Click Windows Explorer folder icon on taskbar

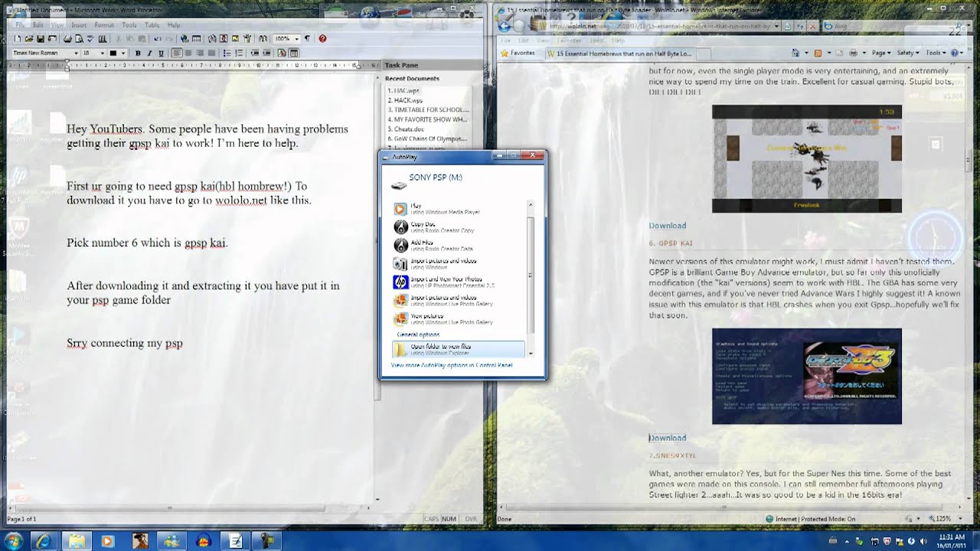point(77,541)
